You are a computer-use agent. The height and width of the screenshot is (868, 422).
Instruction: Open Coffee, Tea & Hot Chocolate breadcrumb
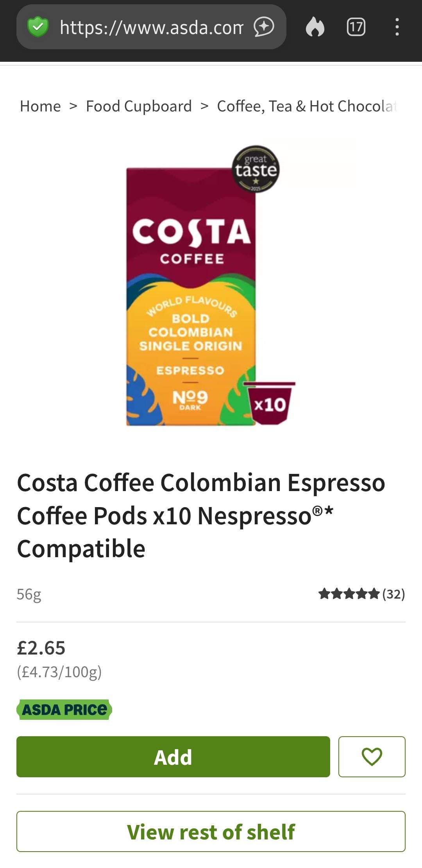(307, 106)
